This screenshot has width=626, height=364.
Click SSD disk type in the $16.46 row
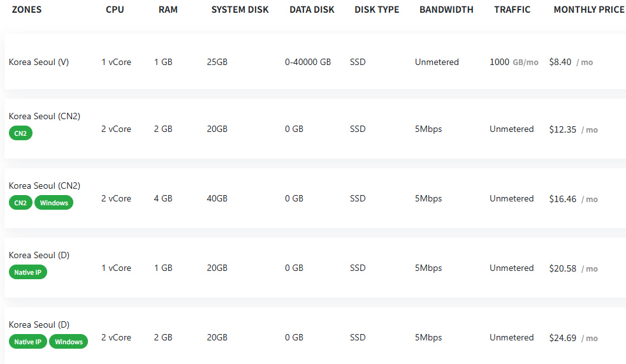[358, 199]
